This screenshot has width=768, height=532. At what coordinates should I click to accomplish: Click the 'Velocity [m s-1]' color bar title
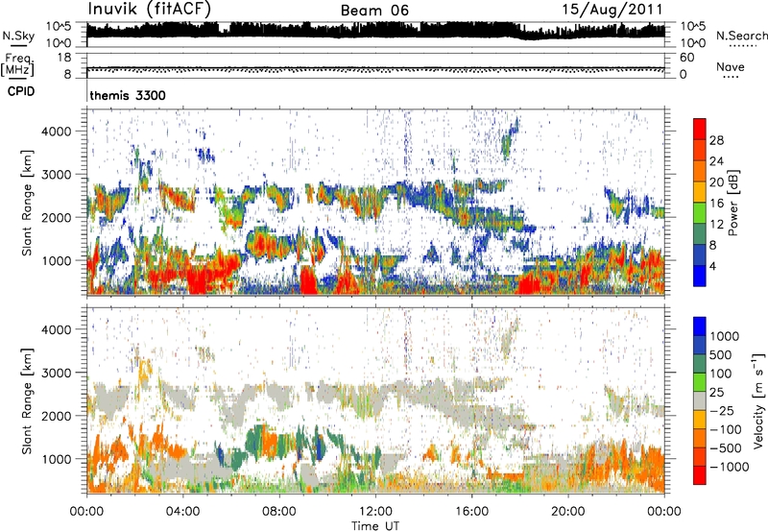pyautogui.click(x=758, y=400)
